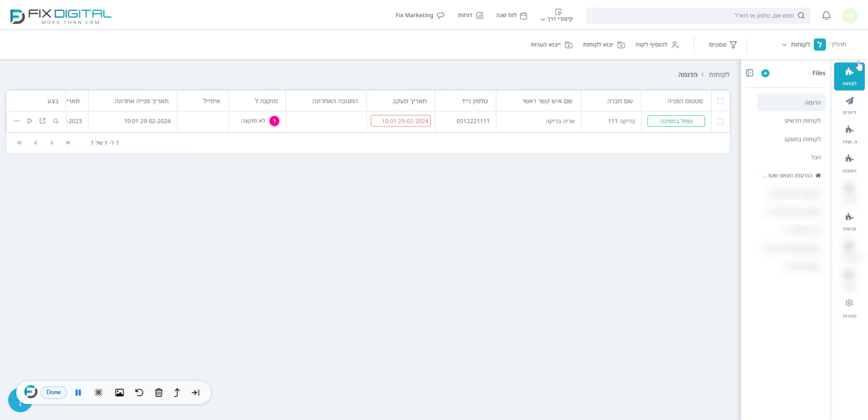Click the single-left-chevron pagination button
Viewport: 868px width, 420px height.
[36, 143]
